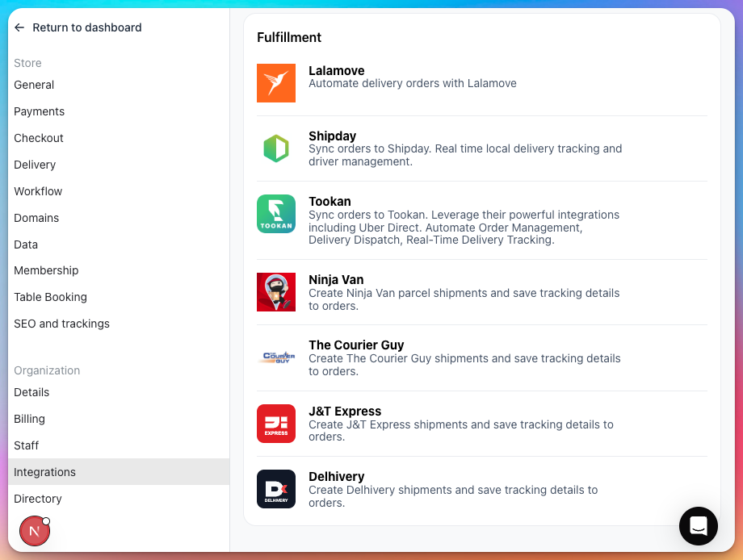
Task: Click 'Create The Courier Guy shipments' description
Action: 464,365
